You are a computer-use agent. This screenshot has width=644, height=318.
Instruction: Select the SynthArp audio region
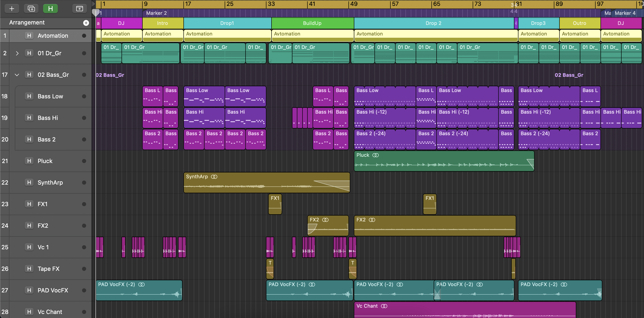(267, 183)
